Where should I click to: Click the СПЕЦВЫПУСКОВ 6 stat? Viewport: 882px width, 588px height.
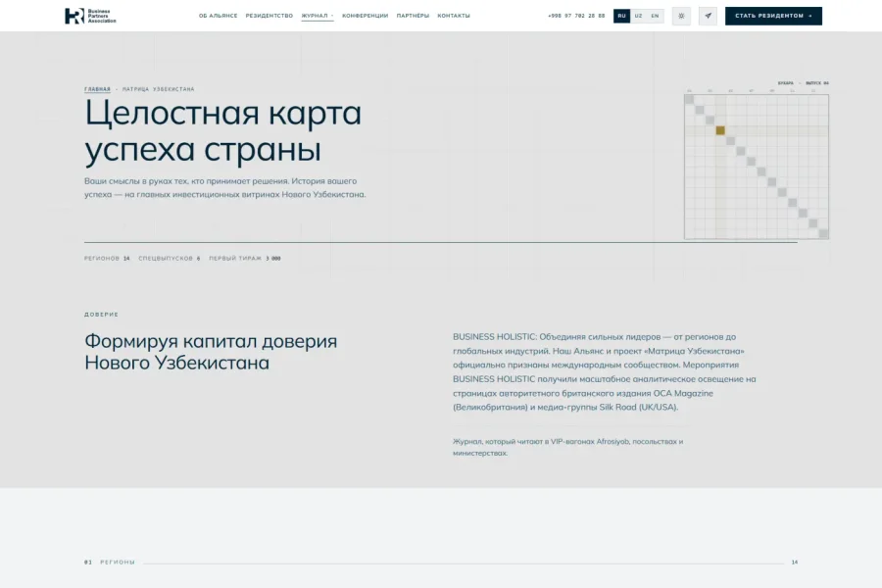pyautogui.click(x=170, y=259)
